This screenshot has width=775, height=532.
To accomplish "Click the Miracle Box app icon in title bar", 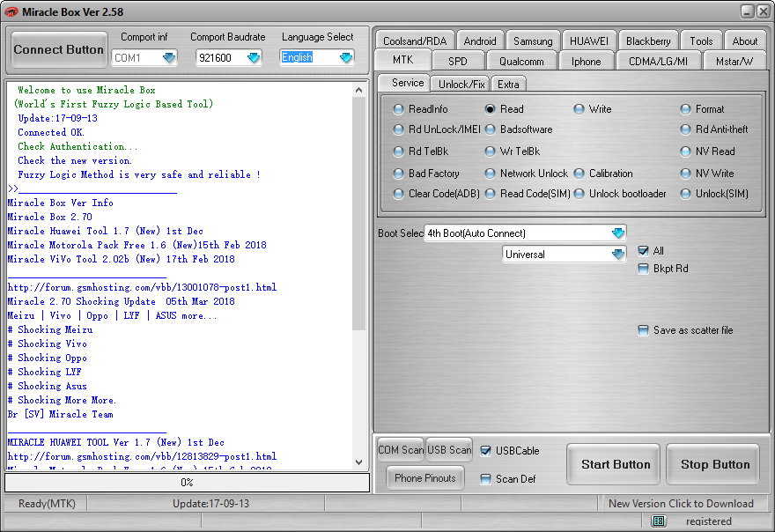I will point(11,11).
